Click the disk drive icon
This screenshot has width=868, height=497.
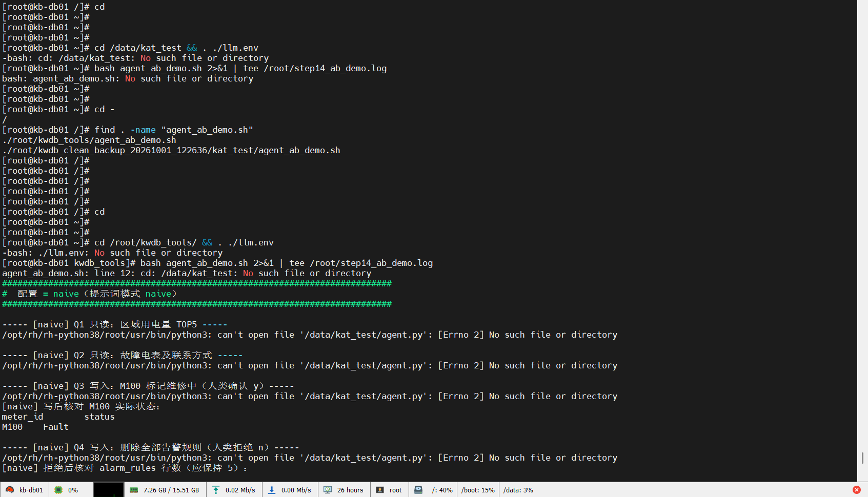pos(418,490)
